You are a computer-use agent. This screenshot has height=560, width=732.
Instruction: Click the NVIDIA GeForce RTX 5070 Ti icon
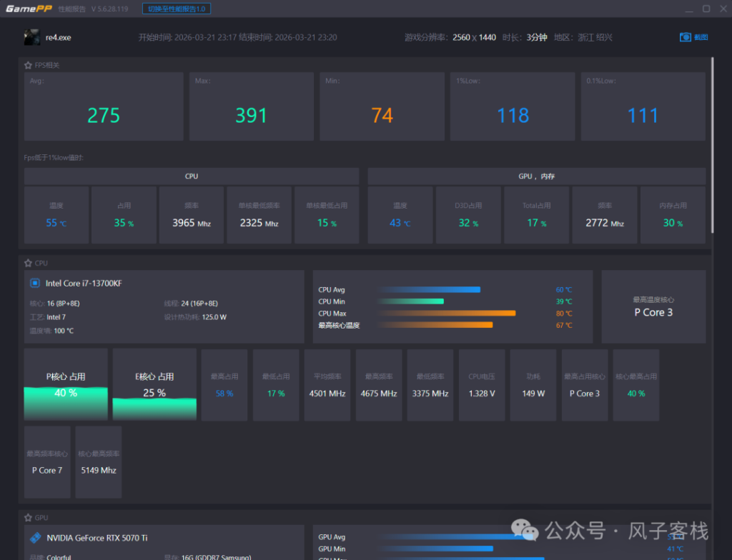coord(34,538)
